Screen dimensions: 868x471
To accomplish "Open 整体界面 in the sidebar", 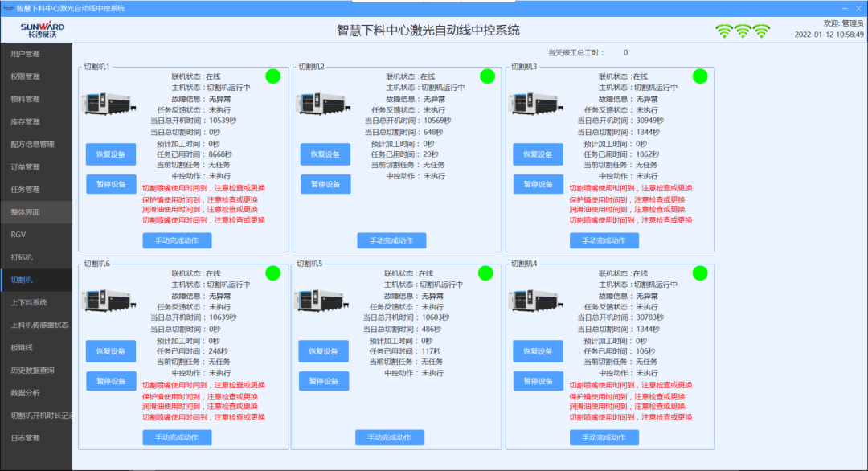I will (36, 212).
